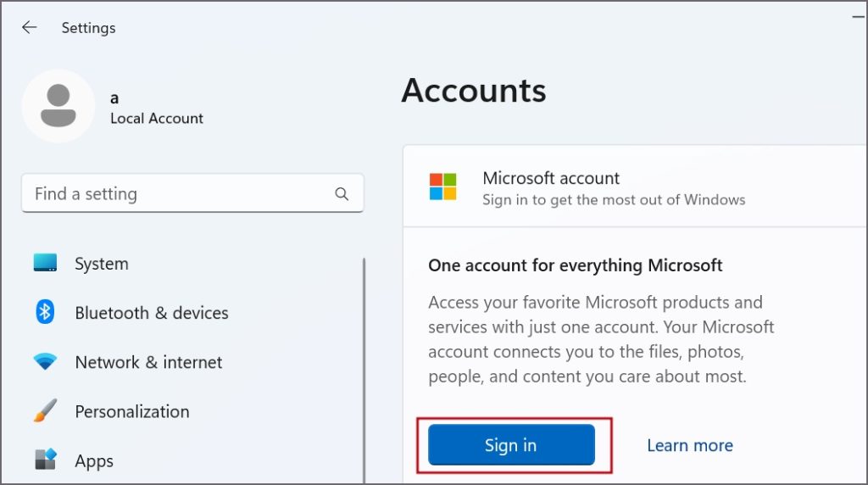Screen dimensions: 868x485
Task: Click the Bluetooth icon in sidebar
Action: point(45,312)
